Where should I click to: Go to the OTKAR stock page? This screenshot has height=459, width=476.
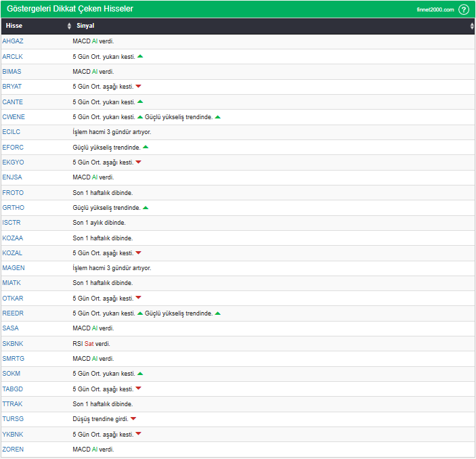click(x=13, y=299)
